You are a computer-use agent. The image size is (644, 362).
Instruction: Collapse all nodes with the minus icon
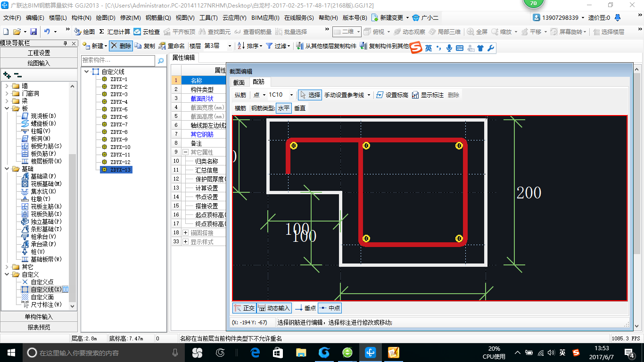coord(17,74)
